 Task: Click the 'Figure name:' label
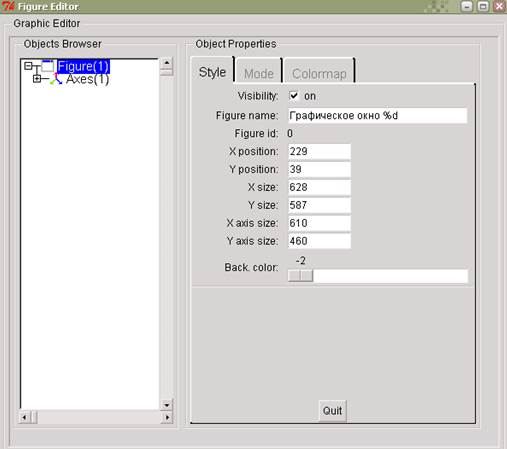(247, 116)
